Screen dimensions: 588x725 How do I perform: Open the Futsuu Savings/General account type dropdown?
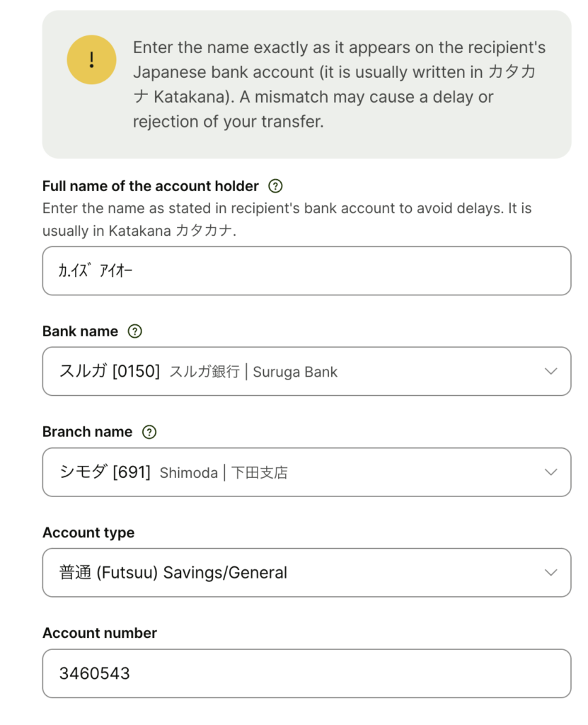[x=297, y=573]
